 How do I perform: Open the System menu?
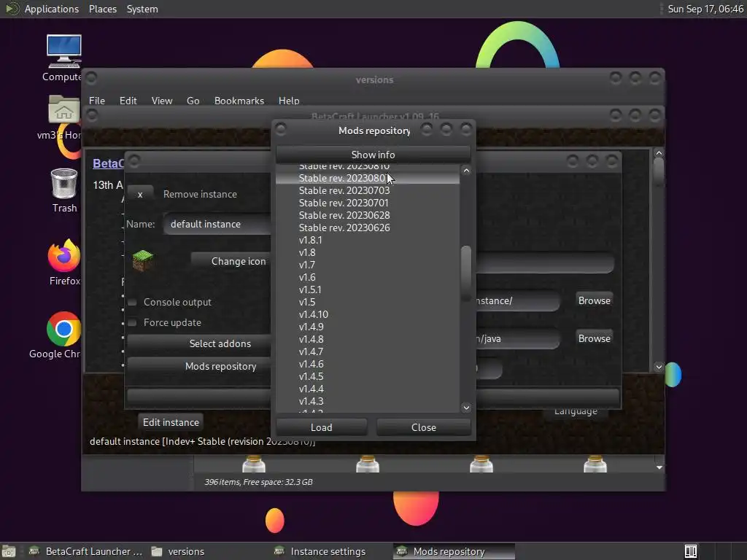pos(142,9)
